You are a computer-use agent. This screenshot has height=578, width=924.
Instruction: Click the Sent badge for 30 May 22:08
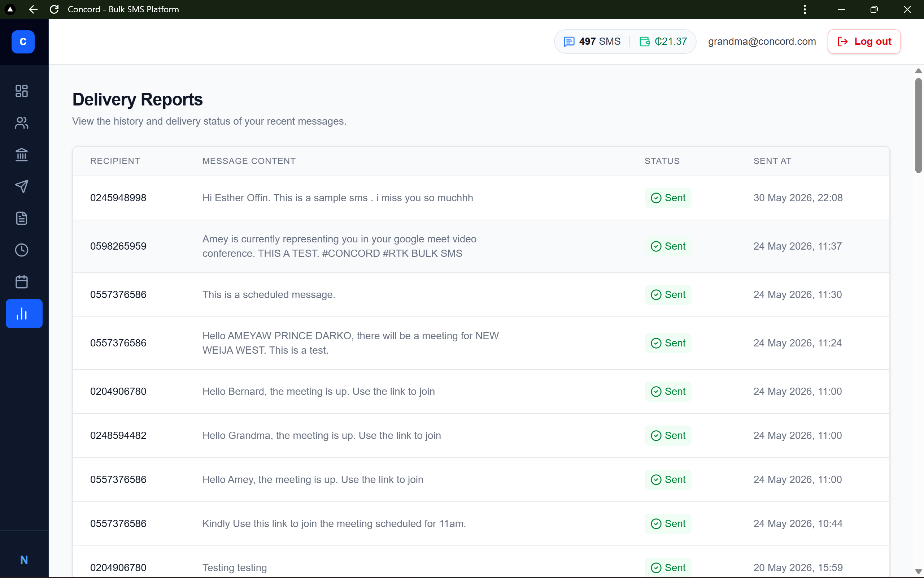tap(668, 198)
